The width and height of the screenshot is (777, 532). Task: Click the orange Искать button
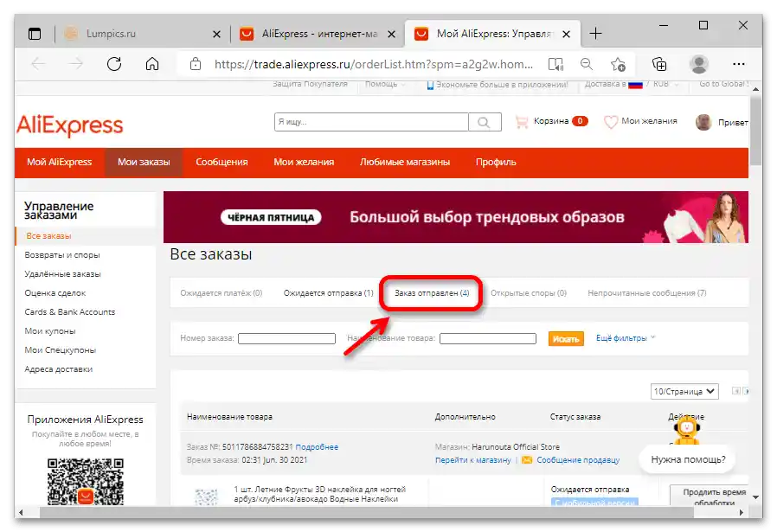click(x=566, y=339)
